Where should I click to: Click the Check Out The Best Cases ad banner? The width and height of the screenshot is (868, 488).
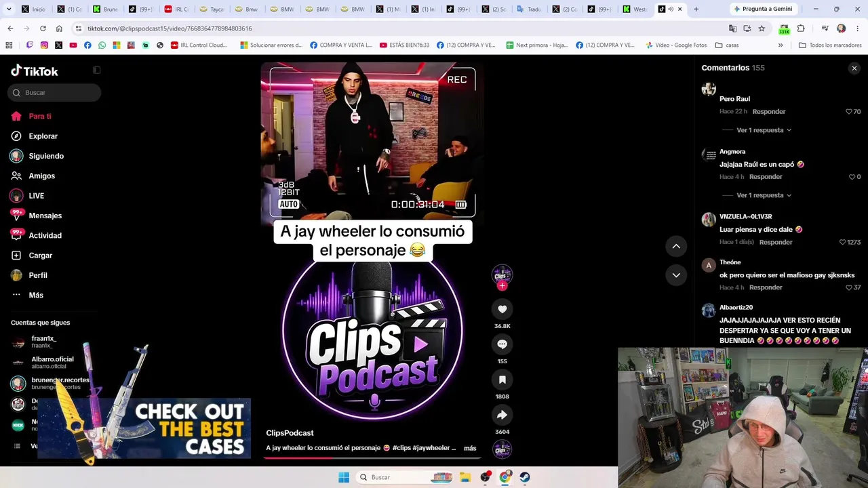pos(144,428)
